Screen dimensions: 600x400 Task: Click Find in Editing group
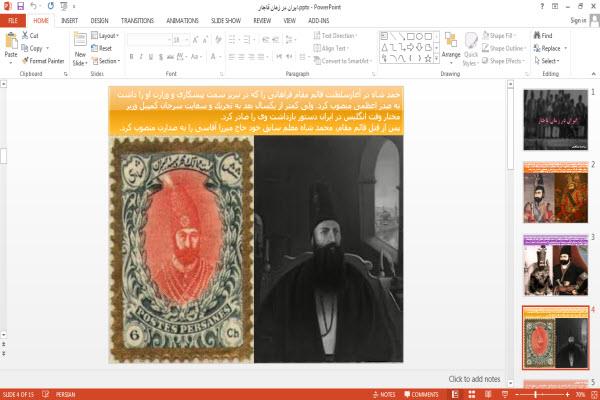[543, 36]
